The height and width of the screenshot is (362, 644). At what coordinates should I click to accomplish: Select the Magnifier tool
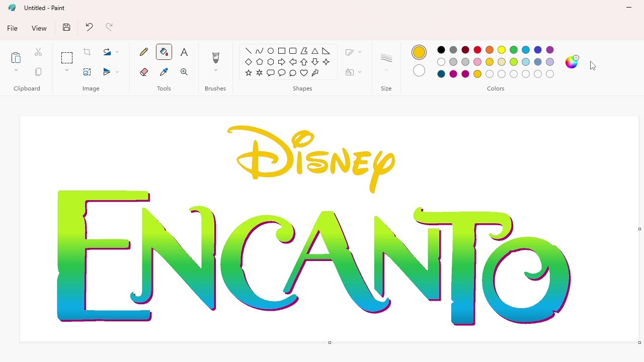pos(184,72)
